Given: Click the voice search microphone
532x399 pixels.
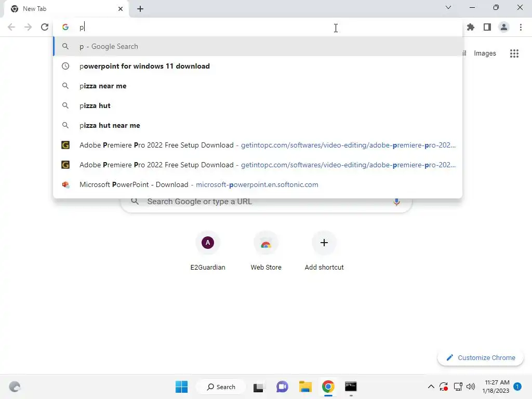Looking at the screenshot, I should coord(396,202).
